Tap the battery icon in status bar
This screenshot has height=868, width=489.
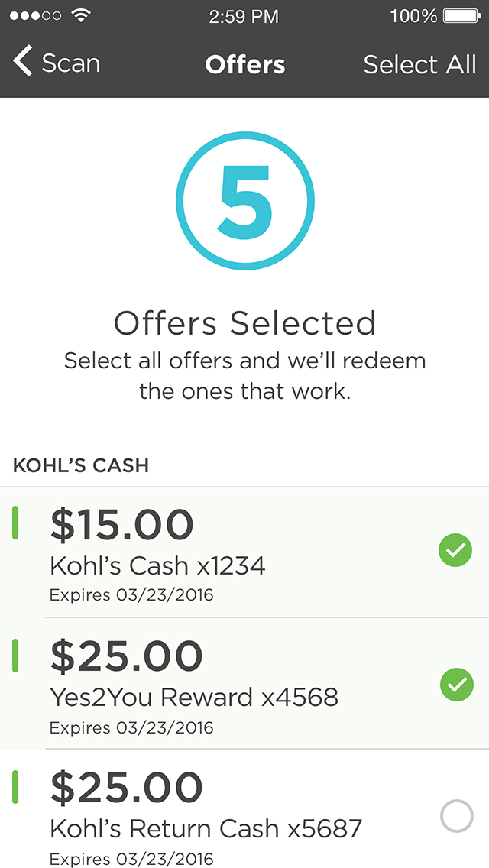click(461, 16)
